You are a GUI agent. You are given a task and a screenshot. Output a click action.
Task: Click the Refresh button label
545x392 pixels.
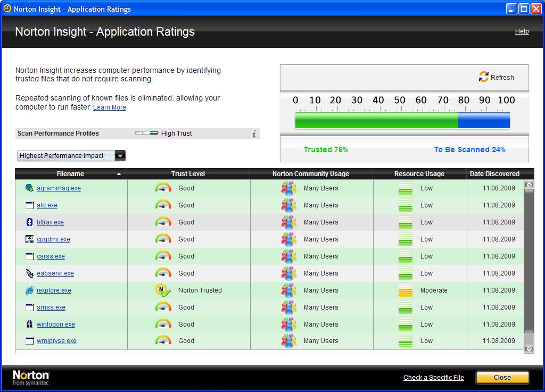(502, 78)
